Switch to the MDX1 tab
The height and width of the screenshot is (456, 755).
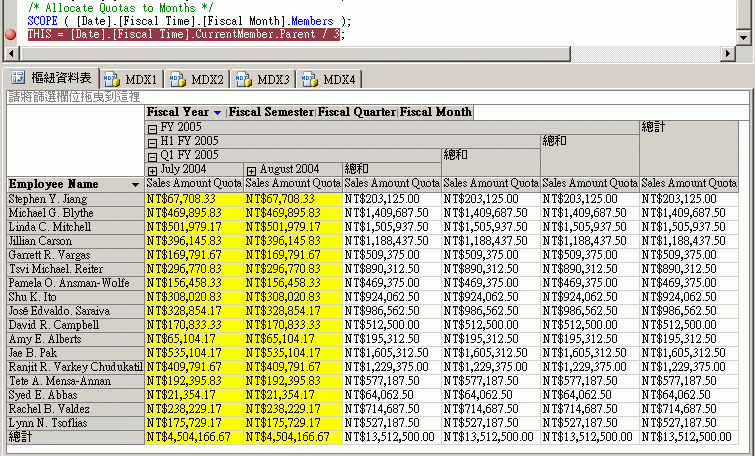coord(131,79)
